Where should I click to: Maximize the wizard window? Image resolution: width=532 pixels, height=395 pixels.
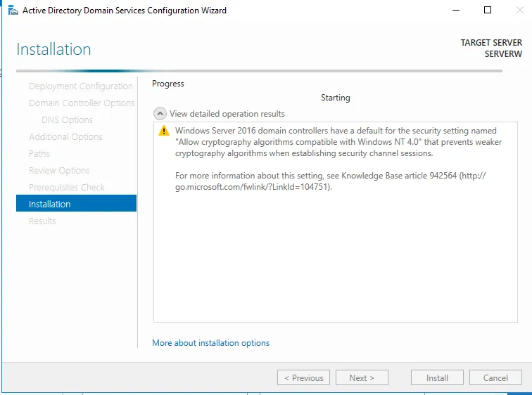click(488, 10)
